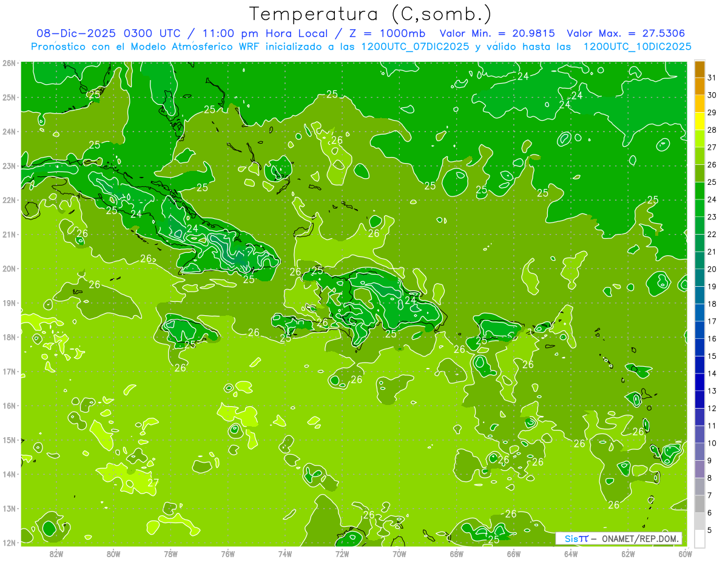This screenshot has width=728, height=562.
Task: Click the 82W longitude axis label
Action: (x=56, y=553)
